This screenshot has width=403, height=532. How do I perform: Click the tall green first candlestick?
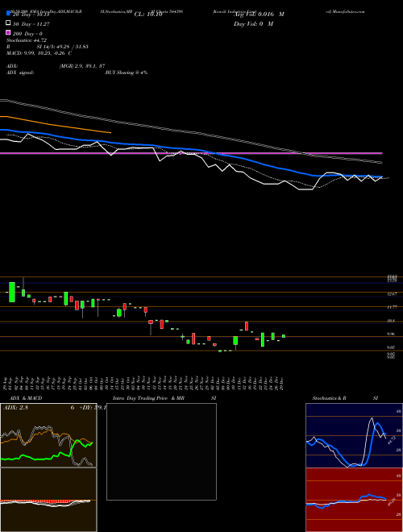12,292
